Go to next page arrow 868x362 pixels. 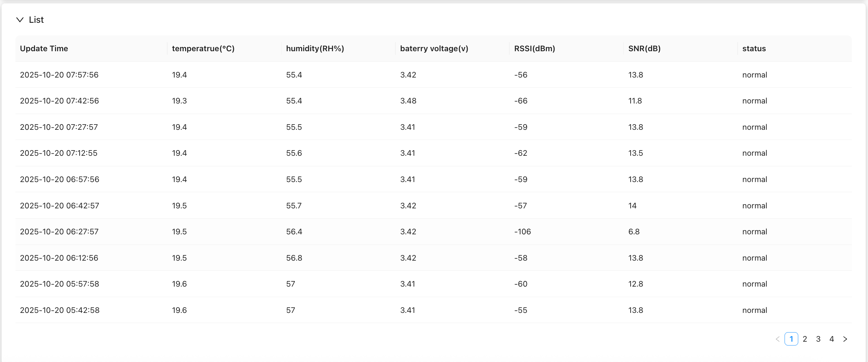pyautogui.click(x=845, y=339)
